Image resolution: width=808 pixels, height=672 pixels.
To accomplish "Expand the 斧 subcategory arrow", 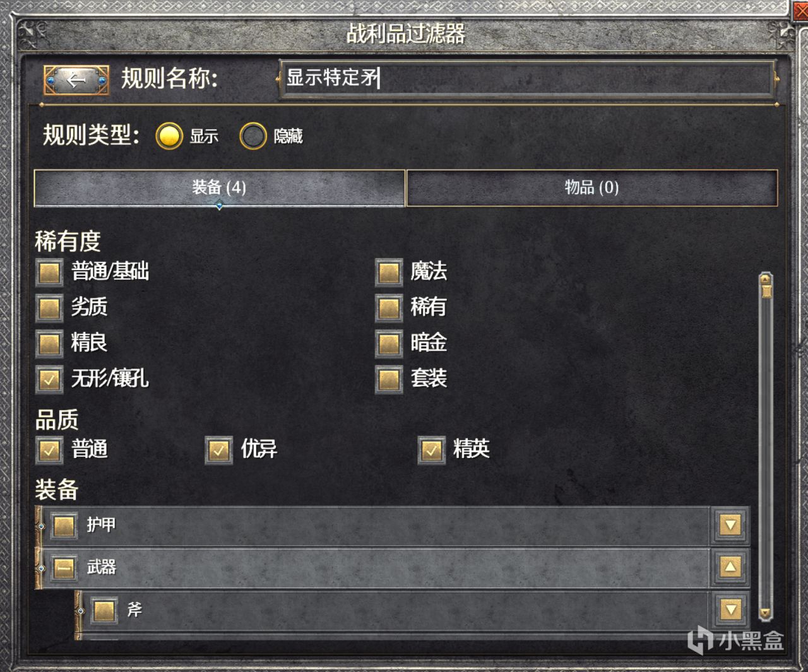I will click(730, 610).
